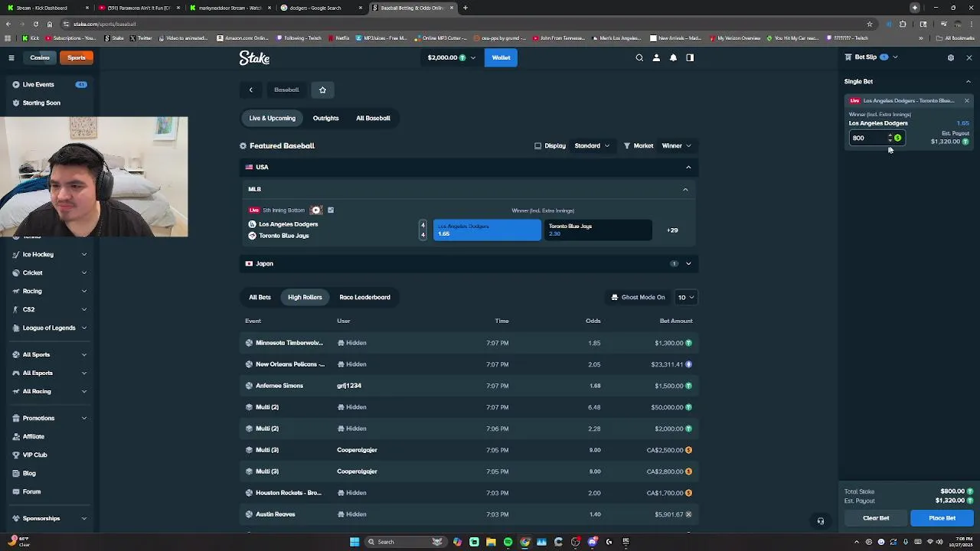
Task: Remove the Dodgers bet from slip
Action: coord(966,100)
